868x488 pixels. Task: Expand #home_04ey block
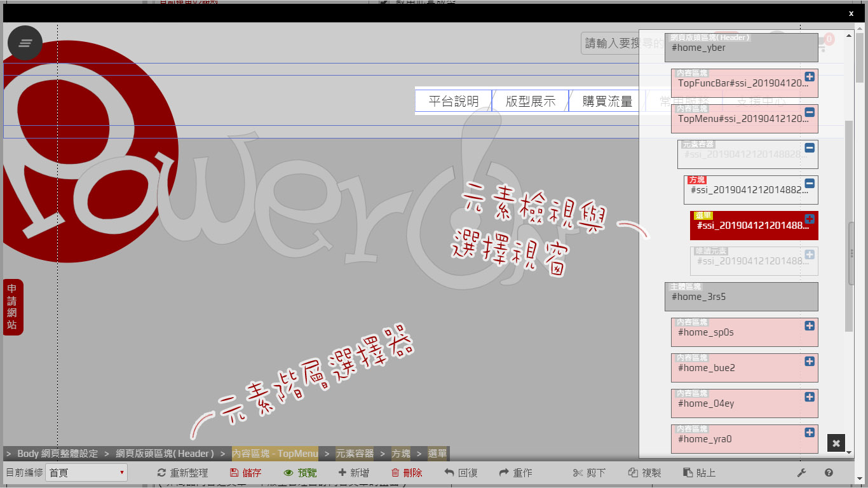[x=810, y=396]
